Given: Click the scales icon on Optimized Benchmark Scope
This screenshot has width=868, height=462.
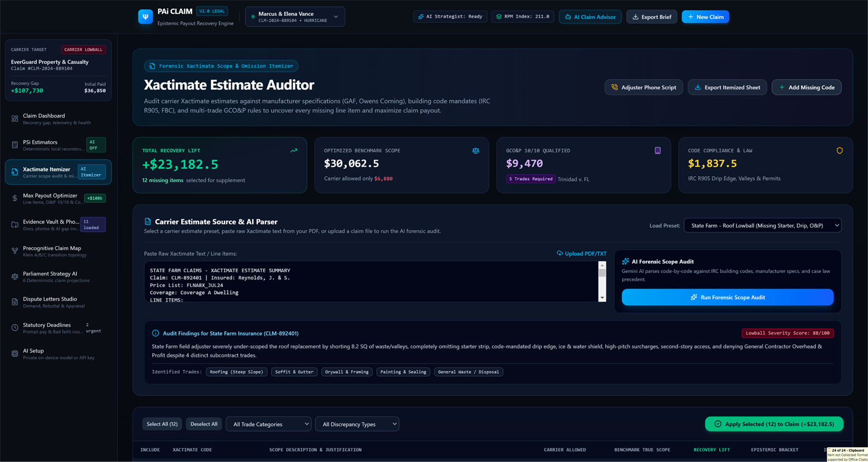Looking at the screenshot, I should (x=476, y=151).
